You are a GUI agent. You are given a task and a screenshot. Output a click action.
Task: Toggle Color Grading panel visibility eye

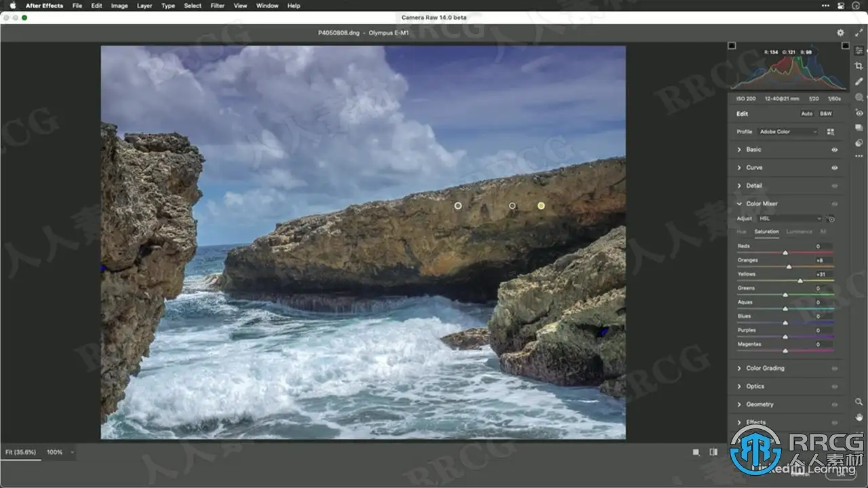pyautogui.click(x=834, y=369)
